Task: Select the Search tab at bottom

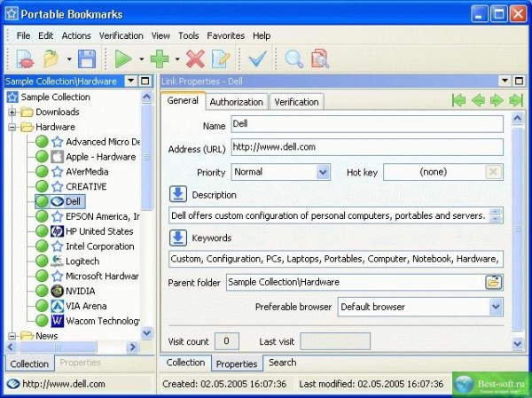Action: tap(282, 363)
